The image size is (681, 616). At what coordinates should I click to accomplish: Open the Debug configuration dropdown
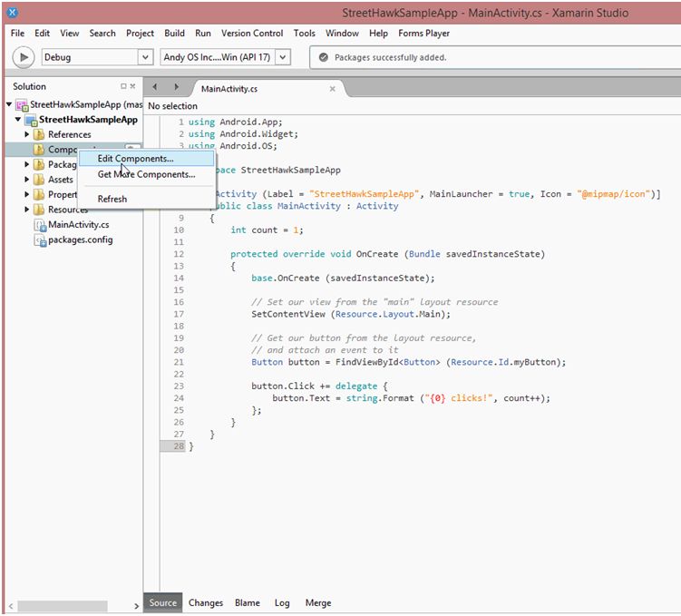coord(145,57)
